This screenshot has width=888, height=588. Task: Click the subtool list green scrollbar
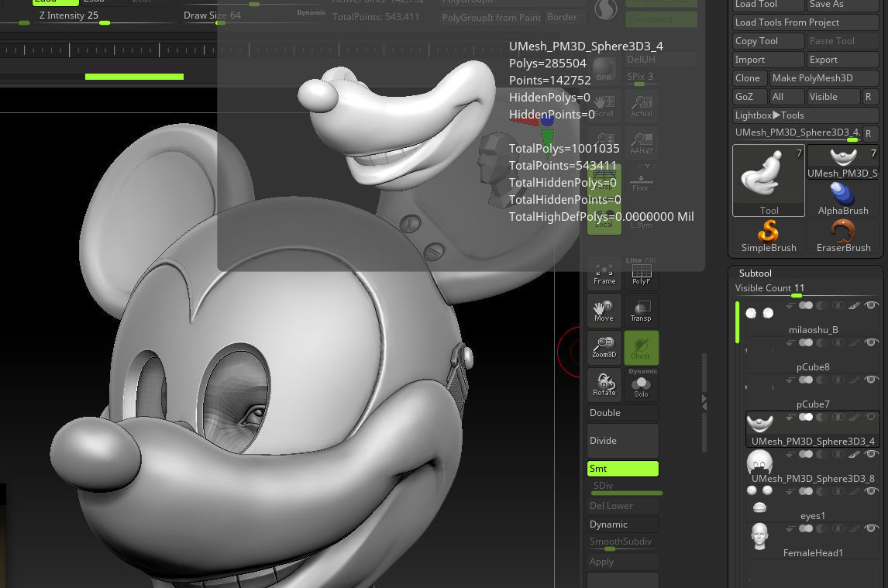click(x=738, y=322)
